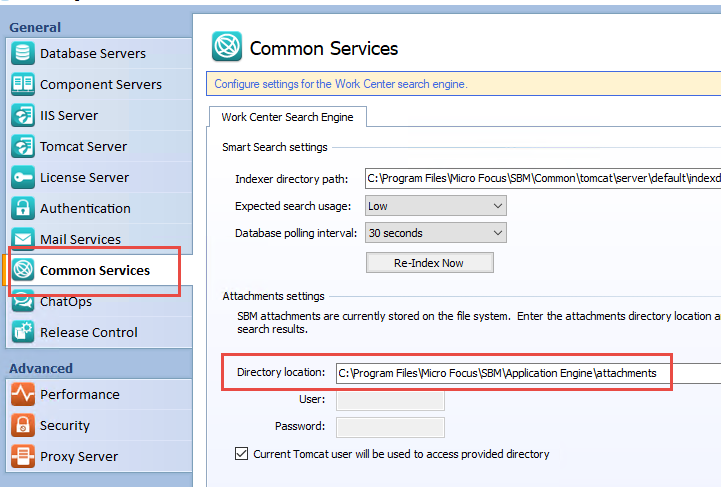Select the Security padlock icon

[x=23, y=425]
